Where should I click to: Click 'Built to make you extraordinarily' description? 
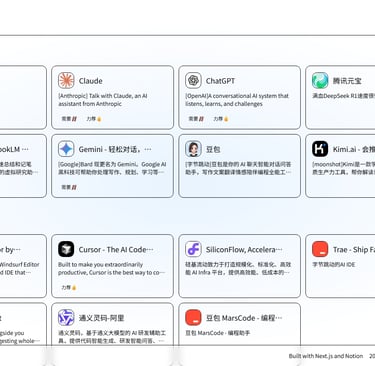[x=100, y=265]
